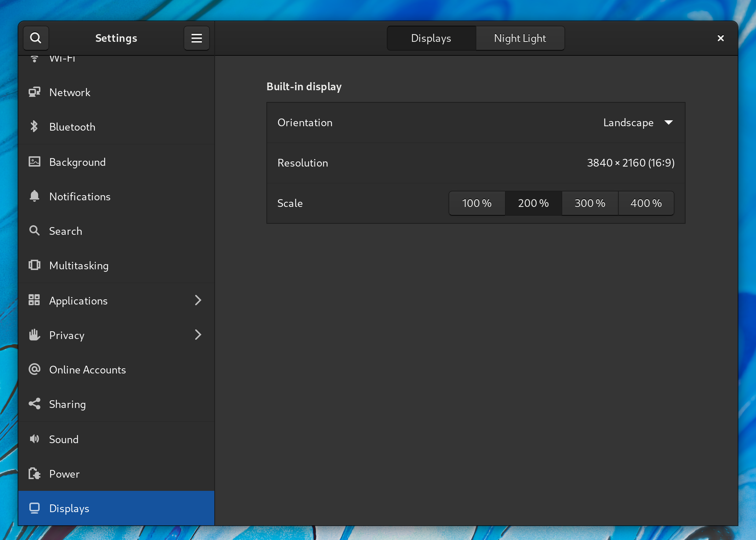Select the Displays tab in header
Screen dimensions: 756x540
click(431, 38)
